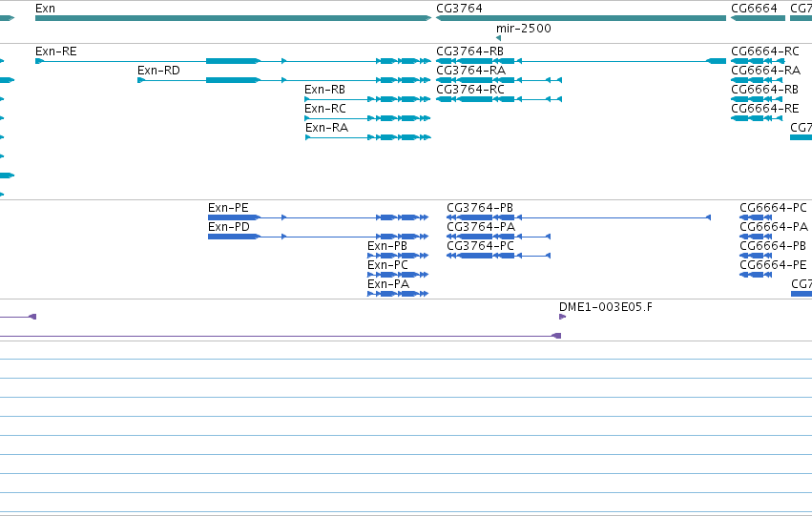Image resolution: width=812 pixels, height=516 pixels.
Task: Select the large exon of Exn-RD
Action: coord(233,80)
